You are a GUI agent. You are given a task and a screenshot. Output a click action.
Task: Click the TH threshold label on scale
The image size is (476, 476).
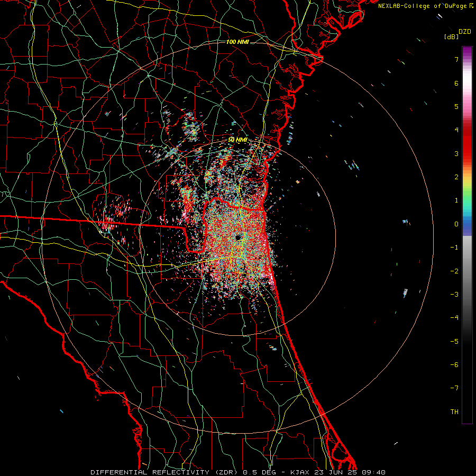tap(454, 411)
